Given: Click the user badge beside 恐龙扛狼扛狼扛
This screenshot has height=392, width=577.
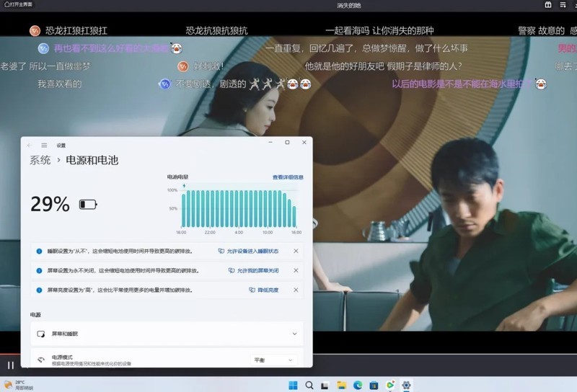Looking at the screenshot, I should click(35, 30).
